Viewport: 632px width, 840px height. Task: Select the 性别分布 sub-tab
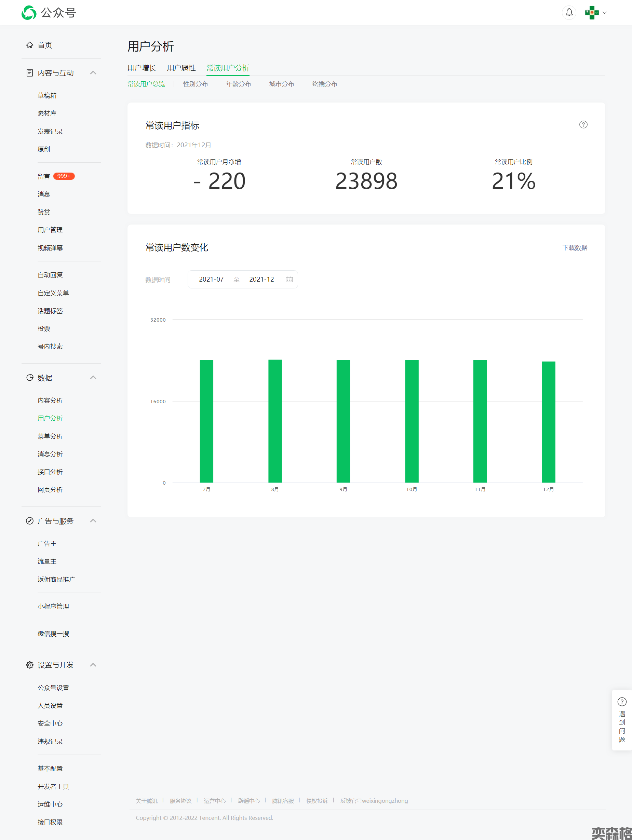point(195,84)
